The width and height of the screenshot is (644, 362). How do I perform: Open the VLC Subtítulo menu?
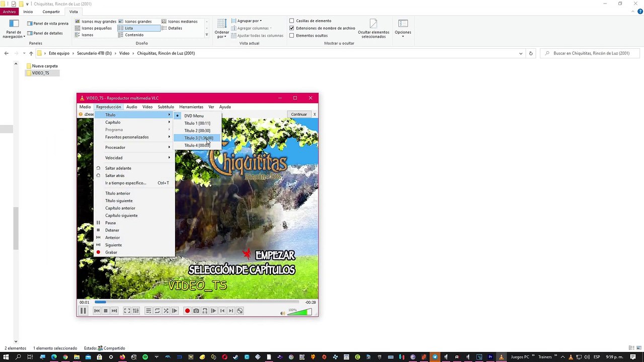click(x=166, y=107)
